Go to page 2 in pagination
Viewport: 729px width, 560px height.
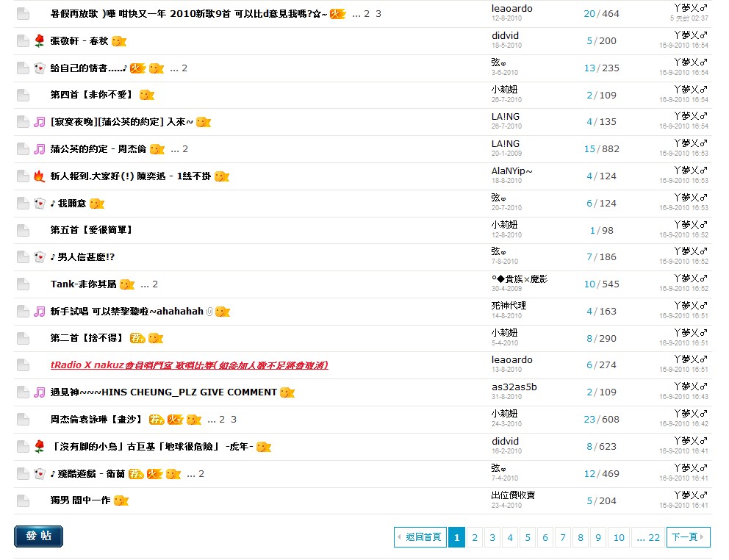[475, 538]
